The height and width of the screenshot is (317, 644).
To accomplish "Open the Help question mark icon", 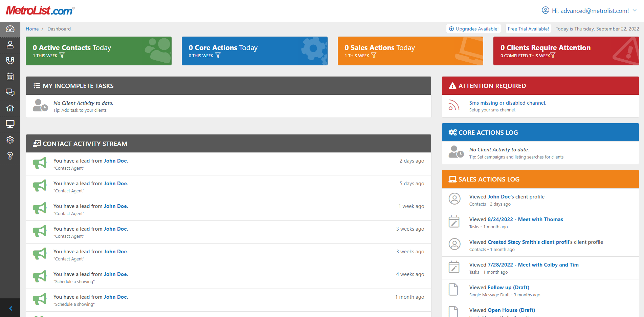I will 10,156.
